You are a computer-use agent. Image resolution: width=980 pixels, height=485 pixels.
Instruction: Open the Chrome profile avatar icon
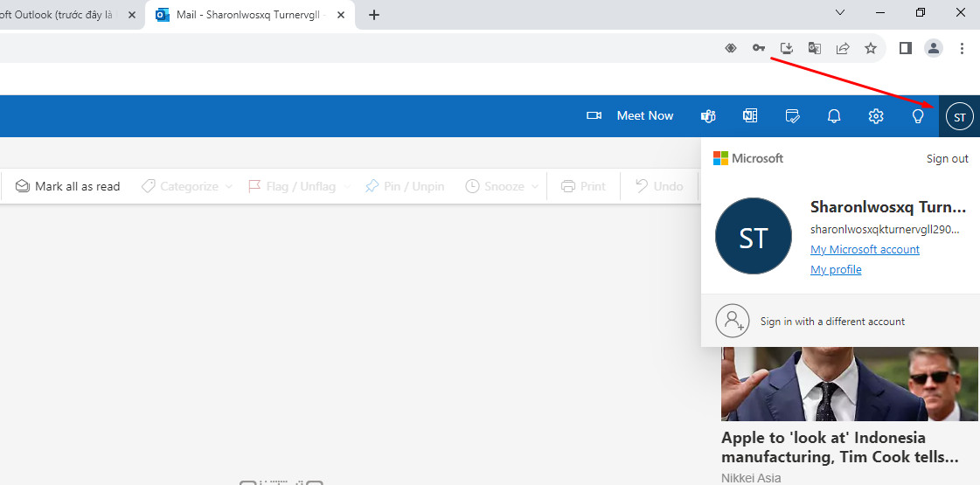tap(934, 48)
